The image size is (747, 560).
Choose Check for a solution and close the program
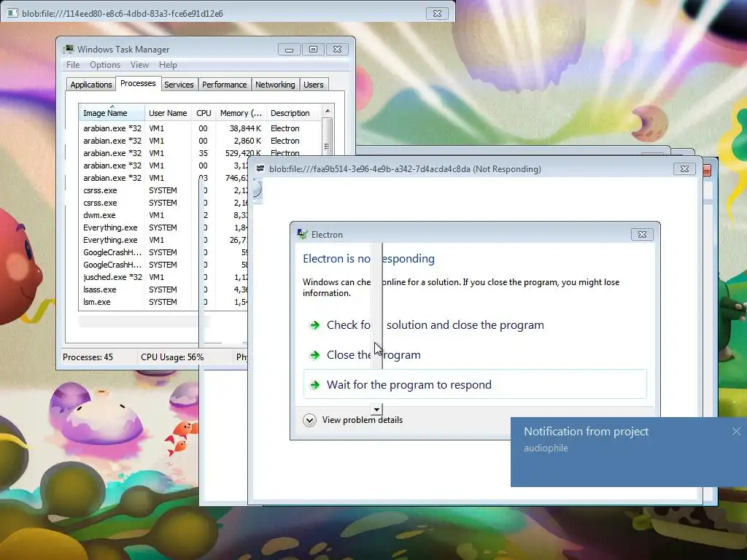click(475, 325)
